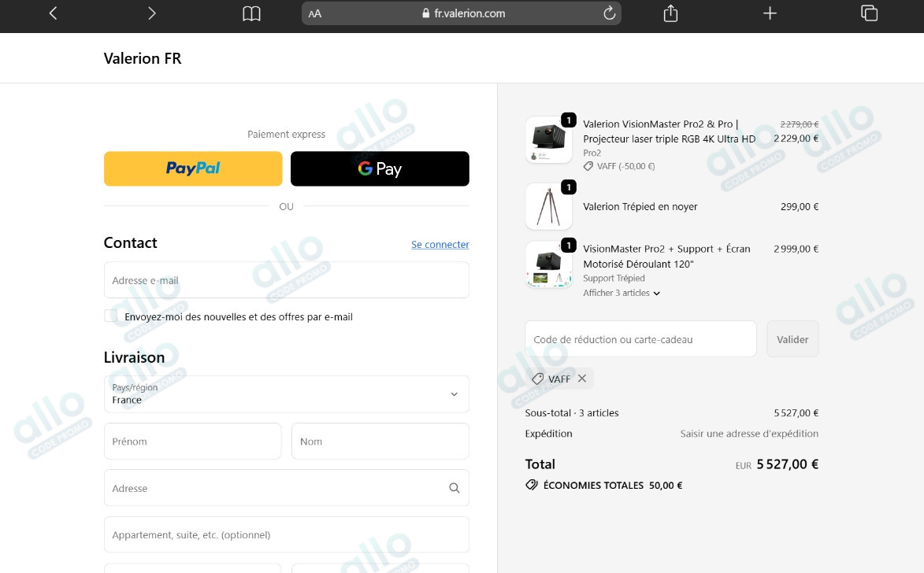The image size is (924, 573).
Task: Open a new tab with plus icon
Action: (770, 13)
